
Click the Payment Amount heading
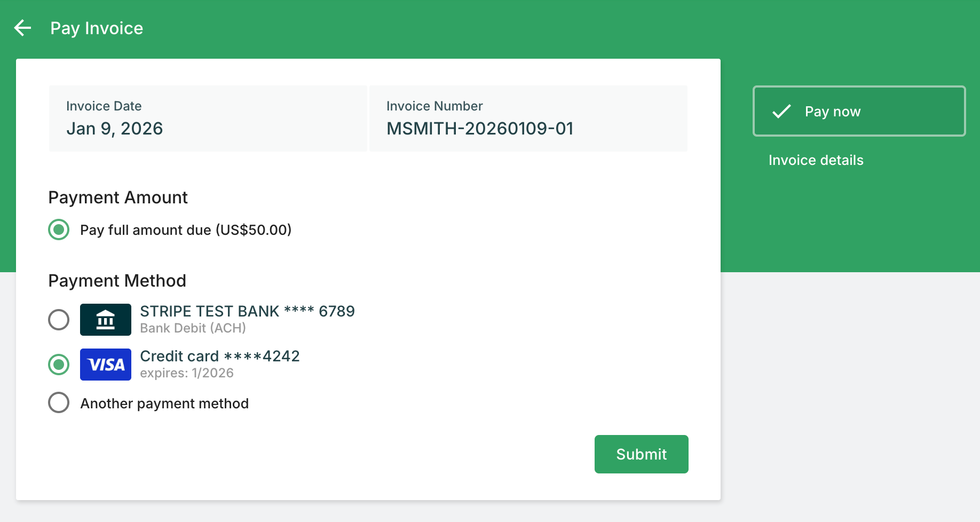click(x=118, y=197)
